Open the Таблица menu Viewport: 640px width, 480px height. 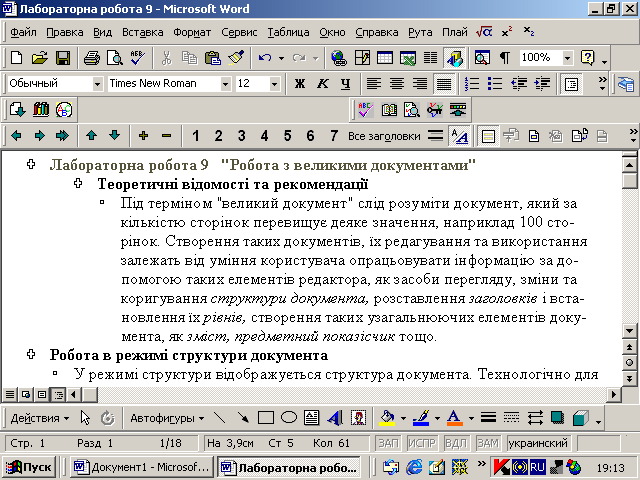289,32
